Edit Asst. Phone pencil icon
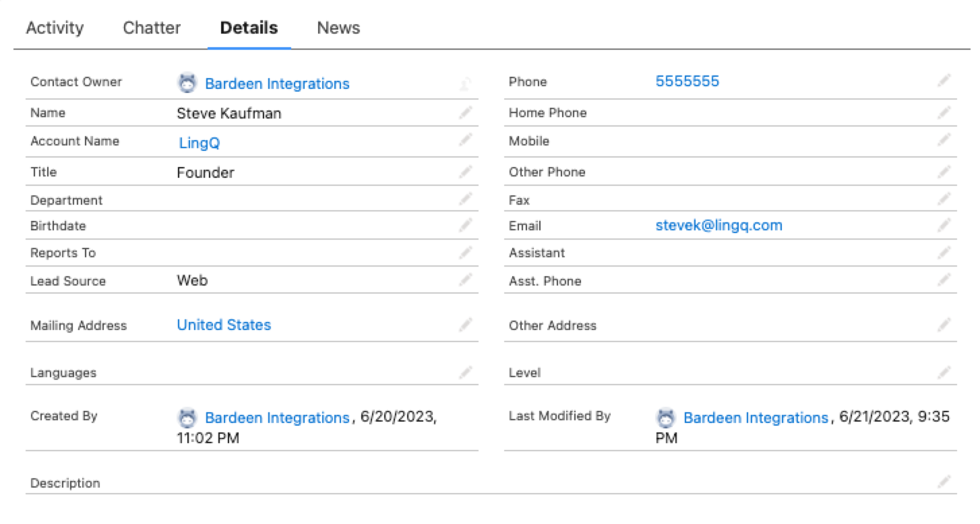980x524 pixels. (x=944, y=279)
